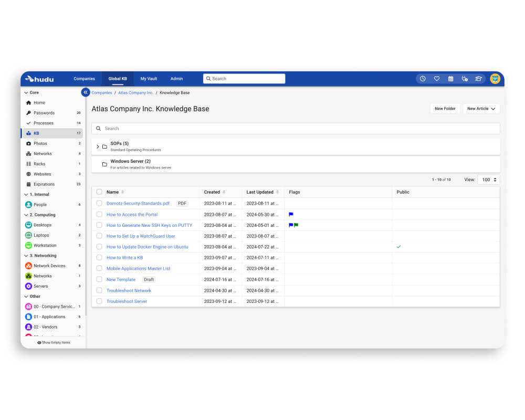Collapse the sidebar with the double-arrow button
This screenshot has height=420, width=525.
coord(86,92)
